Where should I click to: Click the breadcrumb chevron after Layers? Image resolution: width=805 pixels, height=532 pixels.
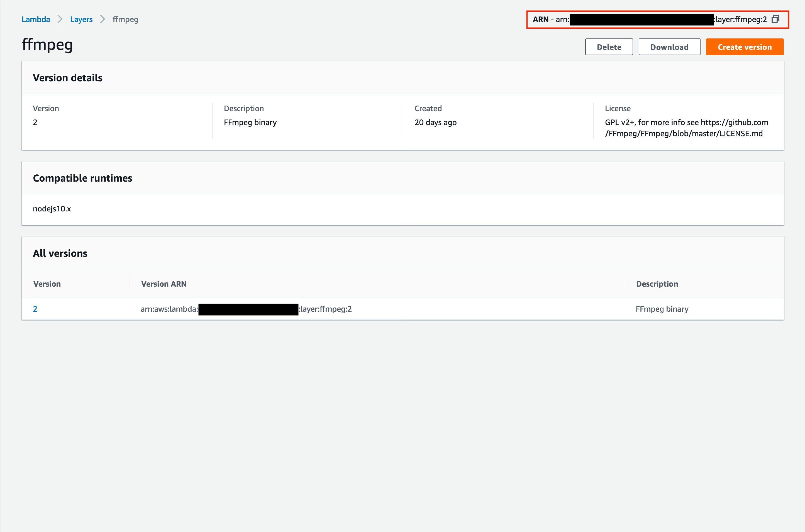pos(103,19)
